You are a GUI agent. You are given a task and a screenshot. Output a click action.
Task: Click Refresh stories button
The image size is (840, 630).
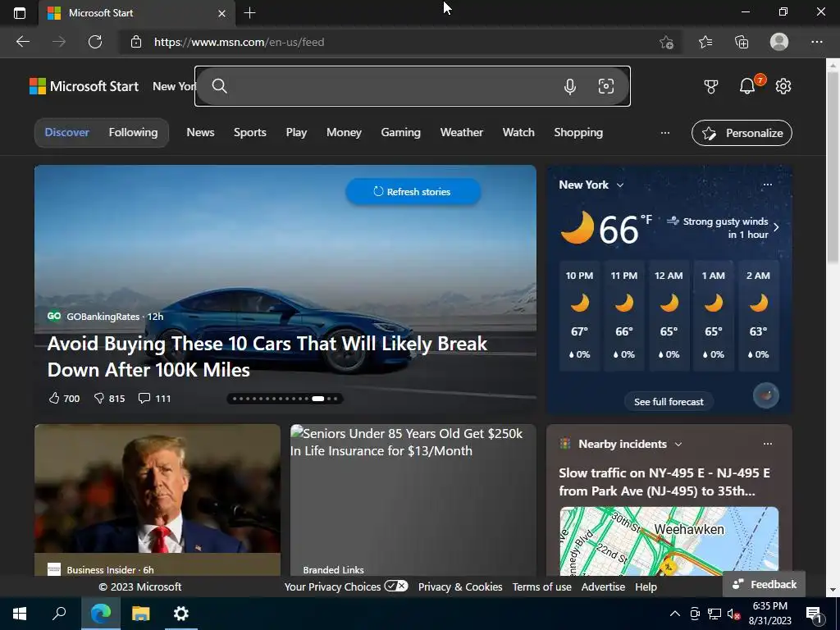point(413,191)
